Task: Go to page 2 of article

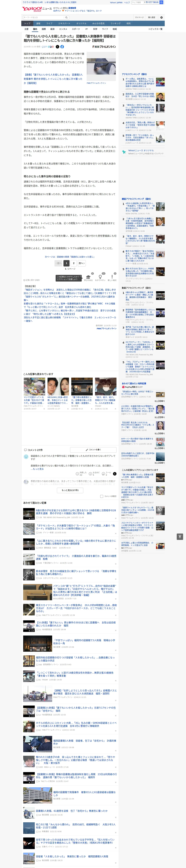Action: [74, 263]
